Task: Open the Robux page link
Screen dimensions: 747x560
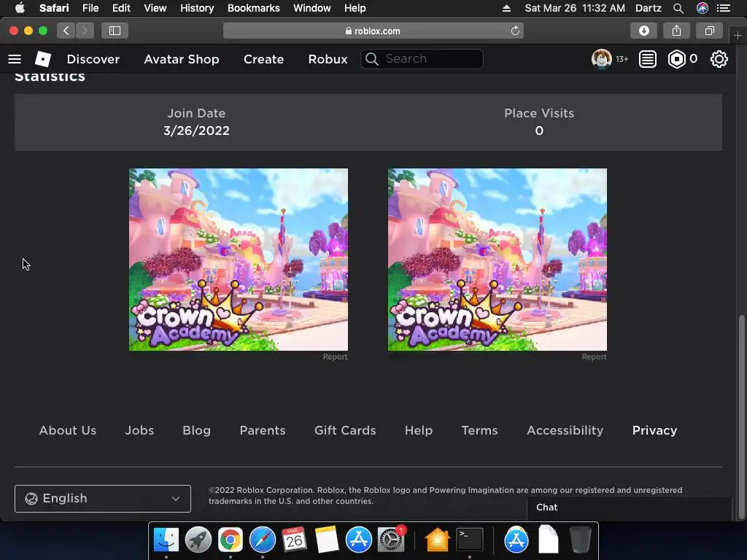Action: [328, 59]
